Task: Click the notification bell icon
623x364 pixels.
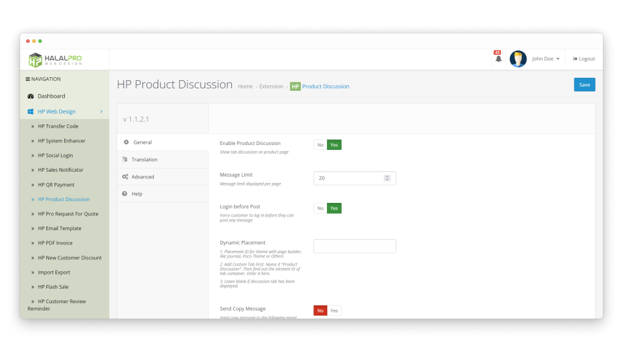Action: pyautogui.click(x=498, y=59)
